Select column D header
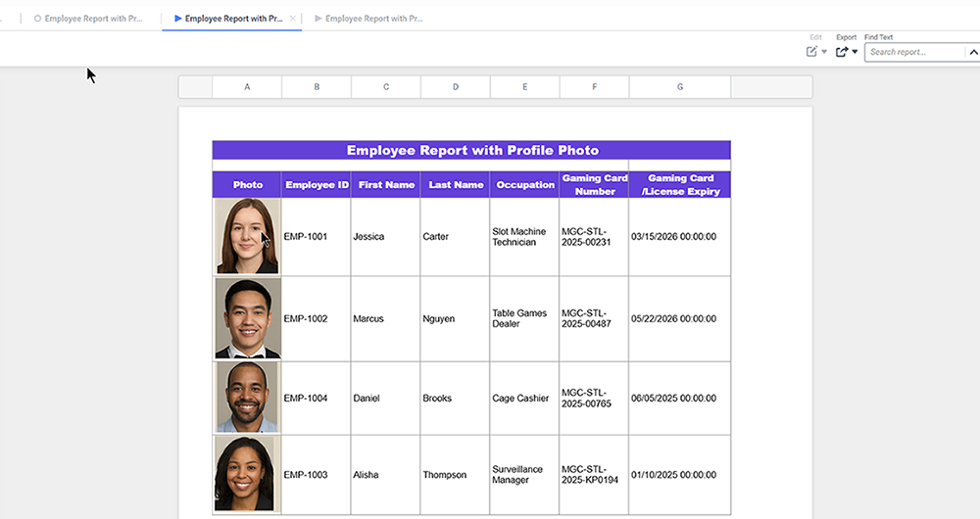Viewport: 980px width, 519px height. pyautogui.click(x=456, y=87)
